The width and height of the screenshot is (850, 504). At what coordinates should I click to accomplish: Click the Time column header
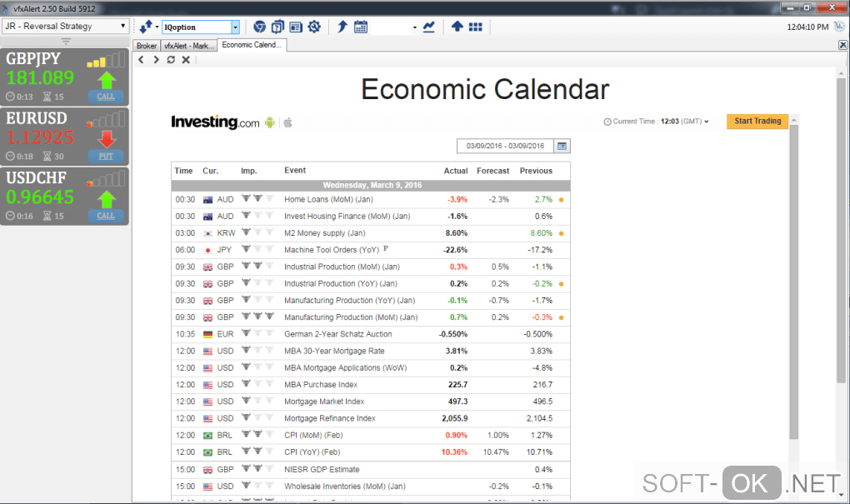click(x=184, y=171)
